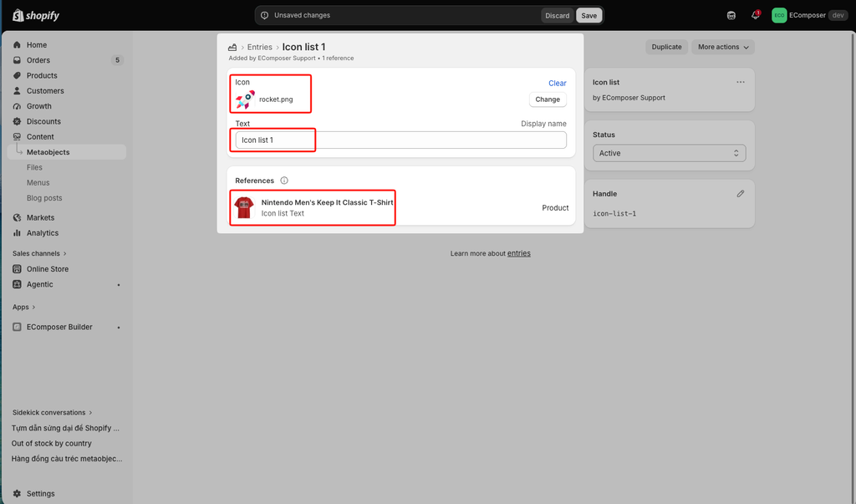This screenshot has height=504, width=856.
Task: Click the Shopify logo
Action: [x=35, y=15]
